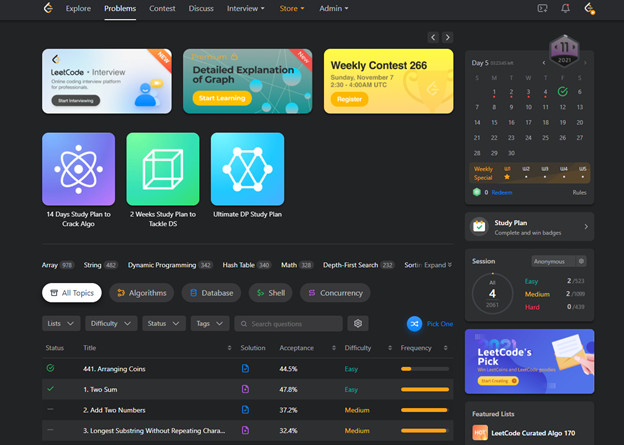
Task: Select the Algorithms topic filter
Action: (140, 293)
